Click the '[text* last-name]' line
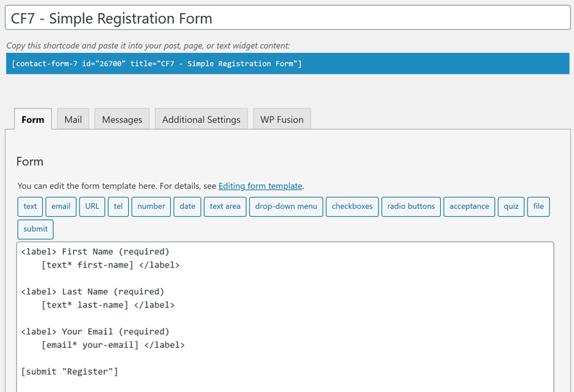Image resolution: width=574 pixels, height=392 pixels. click(108, 305)
